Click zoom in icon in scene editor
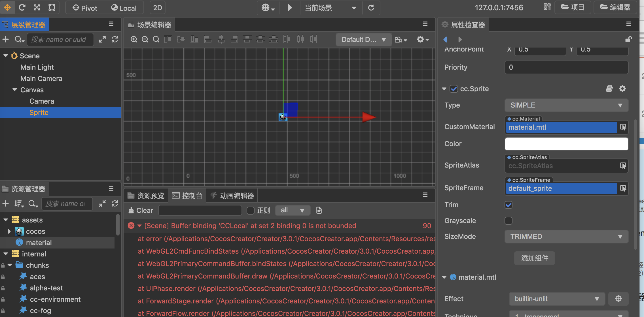 pos(134,39)
